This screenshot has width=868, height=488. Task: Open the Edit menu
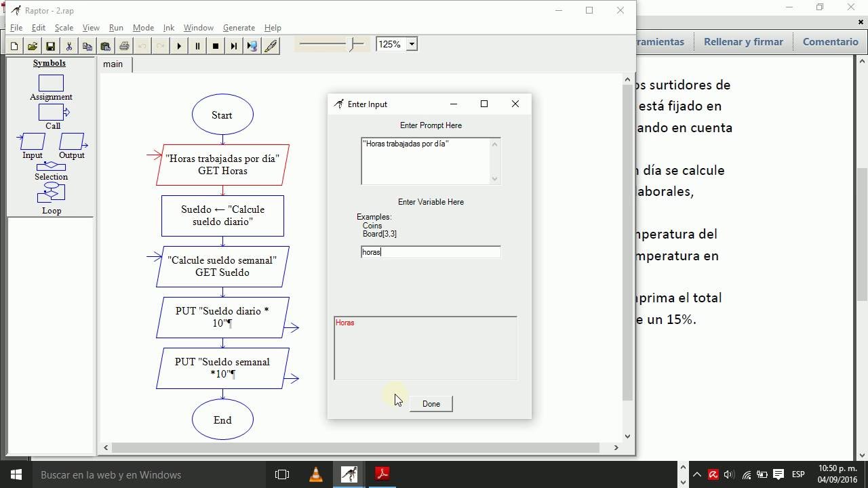[39, 28]
